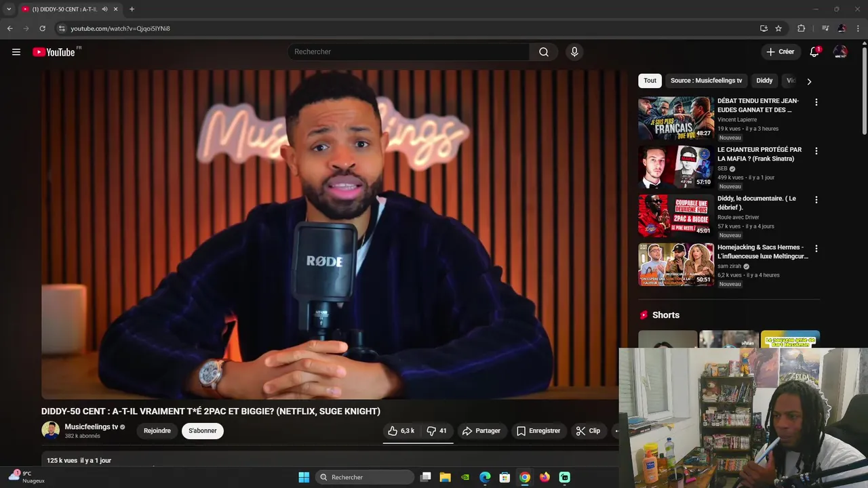Open options for Homejacking & Sacs Hermes video
The height and width of the screenshot is (488, 868).
click(816, 249)
